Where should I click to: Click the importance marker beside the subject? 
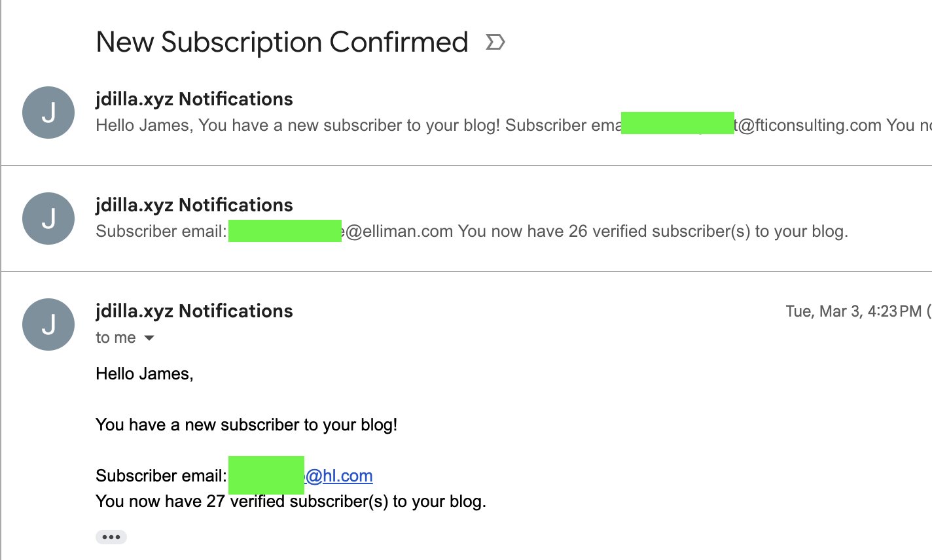[495, 43]
